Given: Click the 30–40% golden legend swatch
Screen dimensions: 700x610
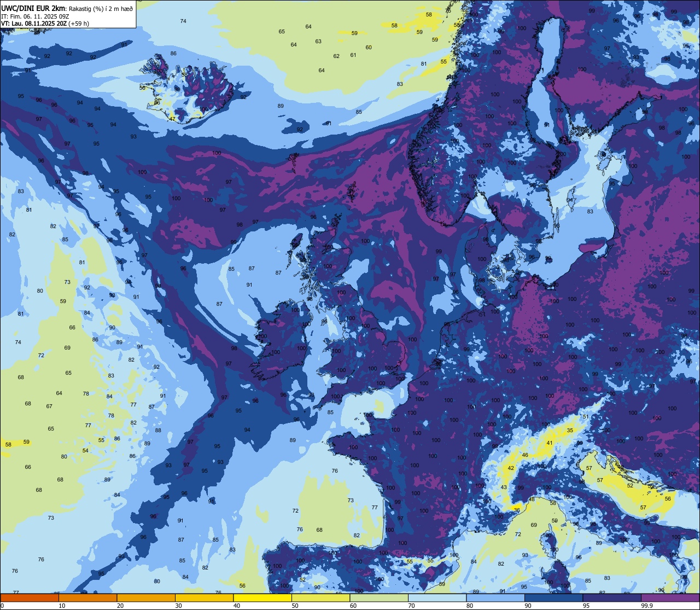Looking at the screenshot, I should click(x=204, y=597).
